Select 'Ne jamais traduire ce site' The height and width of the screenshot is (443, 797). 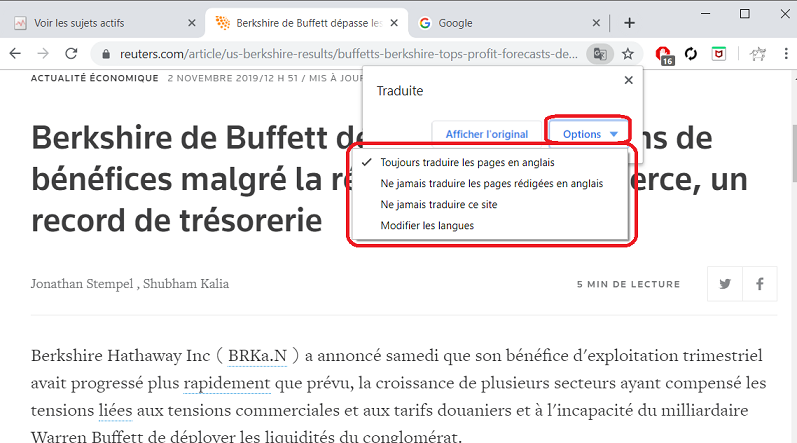tap(491, 204)
